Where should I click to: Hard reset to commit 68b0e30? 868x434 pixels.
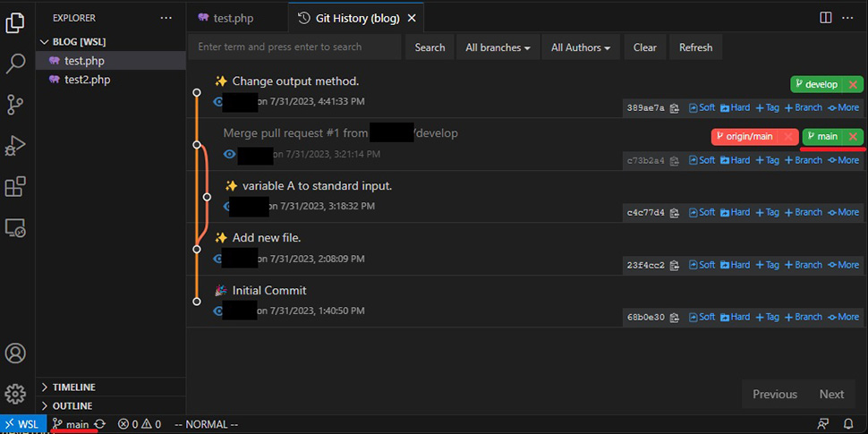pos(736,317)
